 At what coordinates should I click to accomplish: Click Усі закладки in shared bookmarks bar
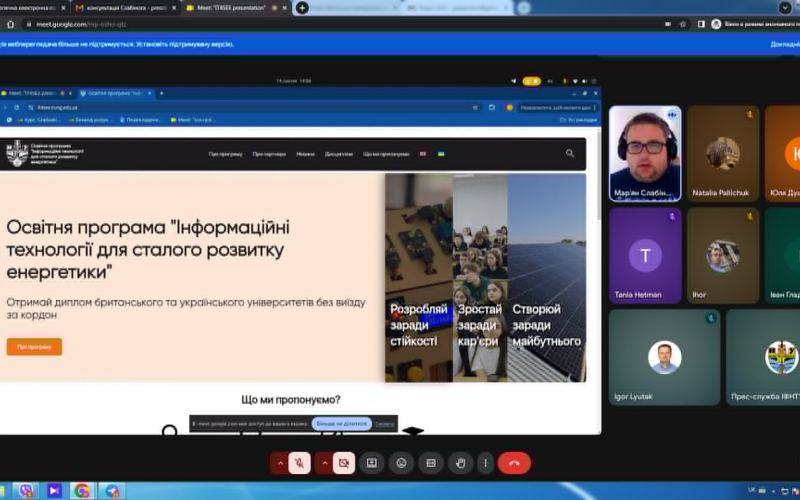578,120
